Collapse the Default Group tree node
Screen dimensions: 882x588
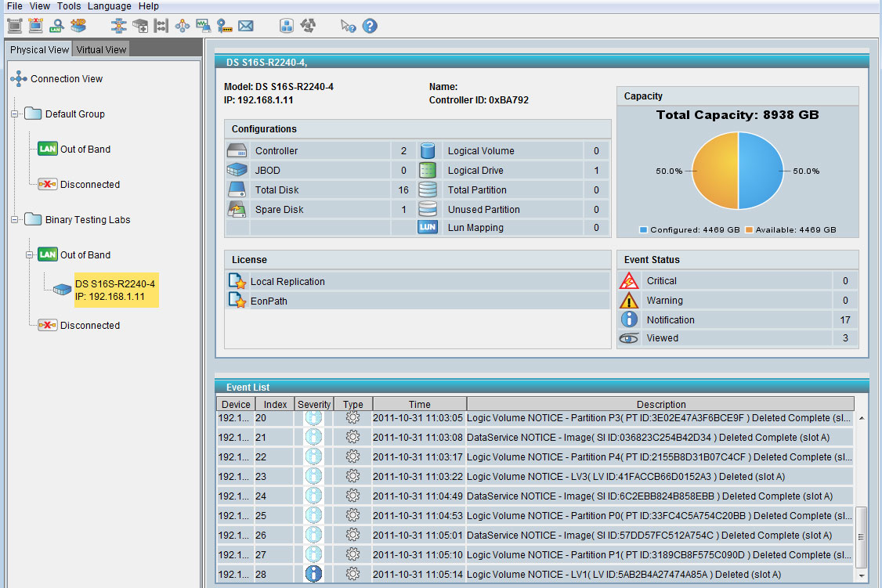14,114
